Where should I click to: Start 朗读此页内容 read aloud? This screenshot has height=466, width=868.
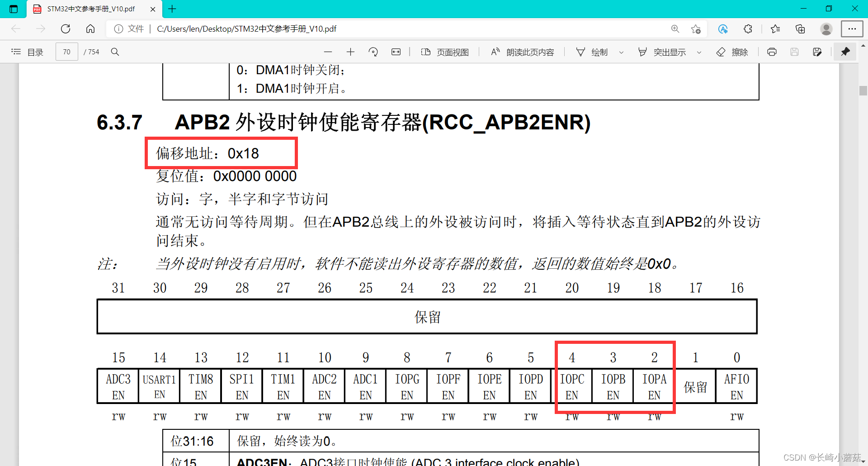click(523, 52)
